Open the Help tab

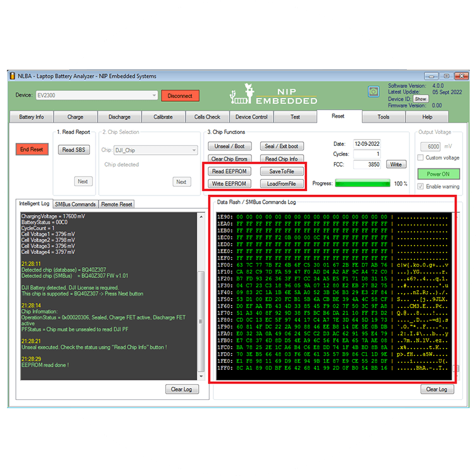(x=427, y=117)
